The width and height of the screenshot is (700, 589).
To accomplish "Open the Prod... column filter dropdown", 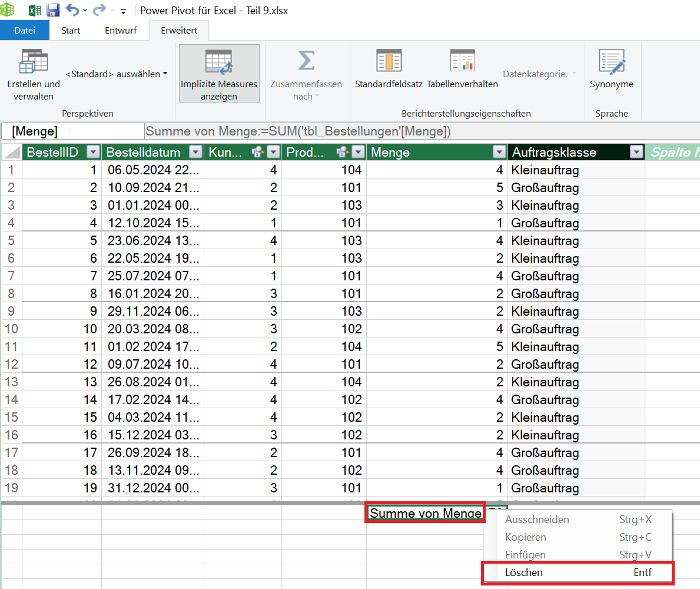I will pyautogui.click(x=358, y=153).
